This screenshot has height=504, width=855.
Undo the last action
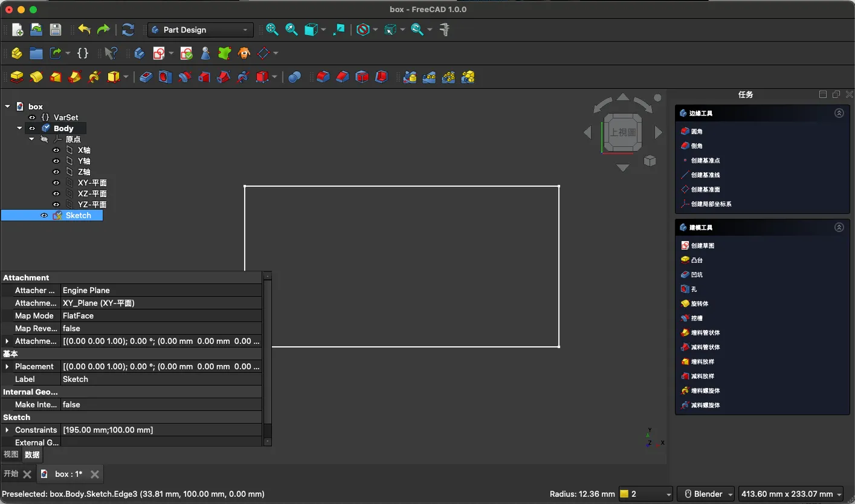click(x=84, y=30)
